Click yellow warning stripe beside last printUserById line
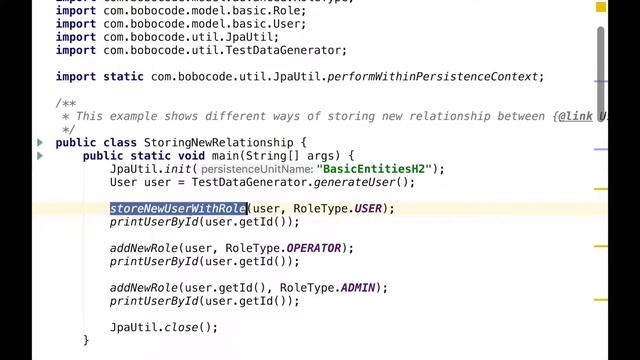The height and width of the screenshot is (360, 640). [600, 300]
